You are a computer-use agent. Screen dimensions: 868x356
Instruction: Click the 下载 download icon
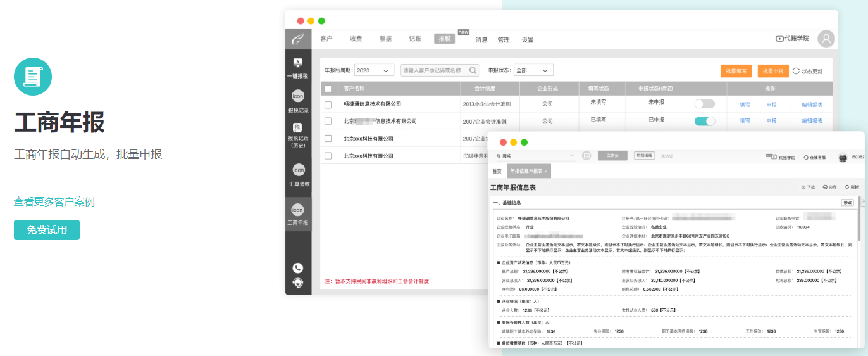coord(803,188)
